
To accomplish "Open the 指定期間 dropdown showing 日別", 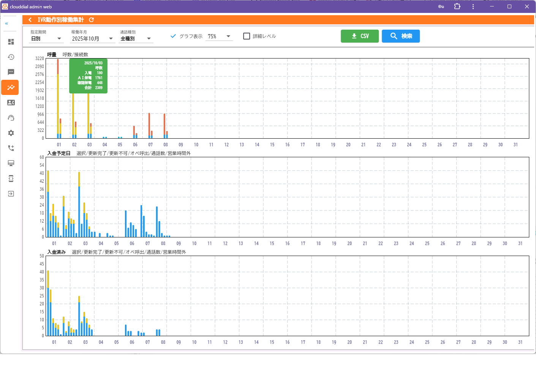I will click(46, 38).
